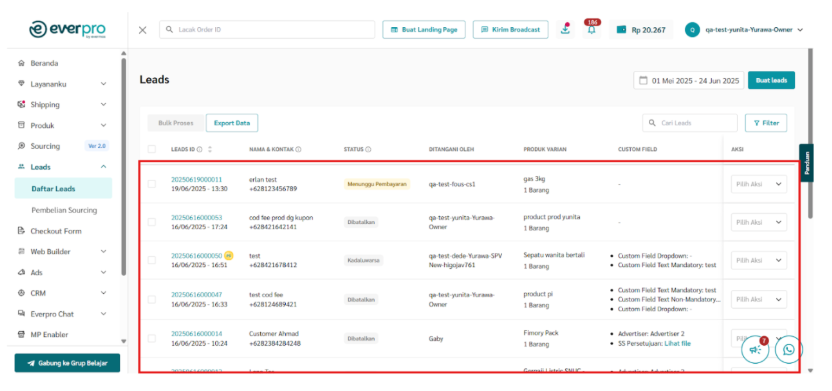Open Pilih Aksi dropdown for erlan test

pos(759,184)
